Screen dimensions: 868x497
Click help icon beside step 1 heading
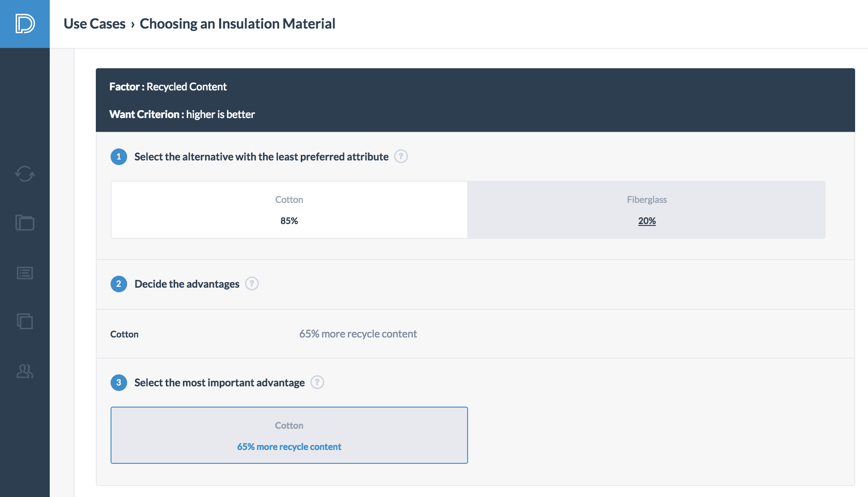point(401,157)
